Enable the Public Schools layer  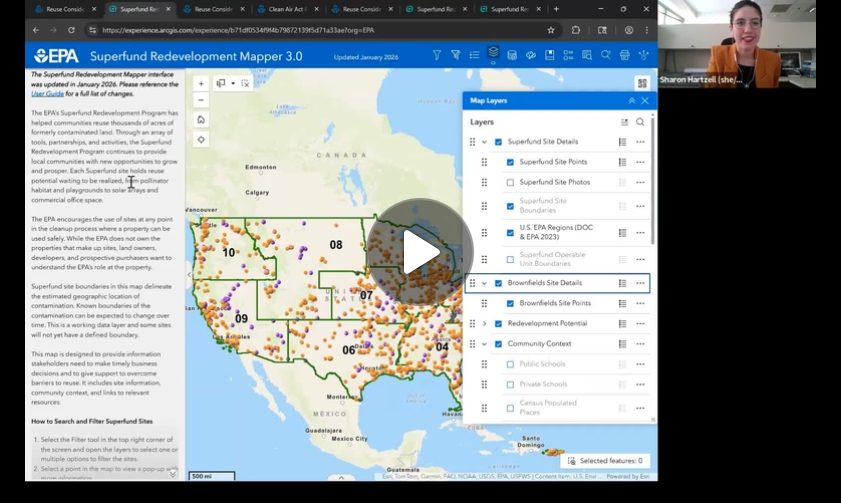click(x=510, y=364)
